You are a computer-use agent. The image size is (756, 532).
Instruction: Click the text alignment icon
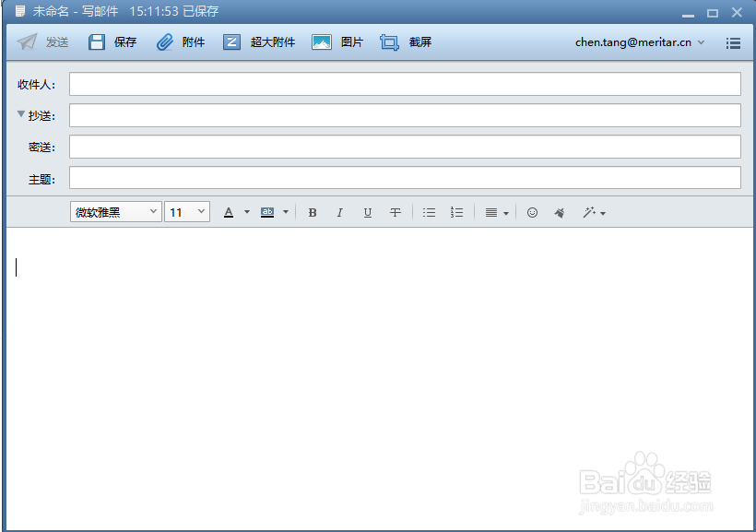491,212
